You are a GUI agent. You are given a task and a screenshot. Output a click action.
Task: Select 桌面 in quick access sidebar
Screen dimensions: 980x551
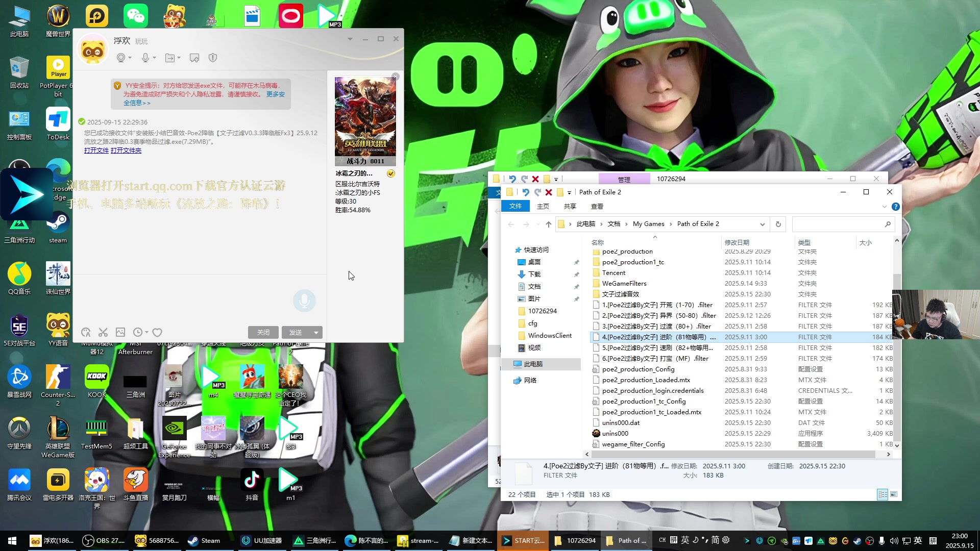[534, 262]
